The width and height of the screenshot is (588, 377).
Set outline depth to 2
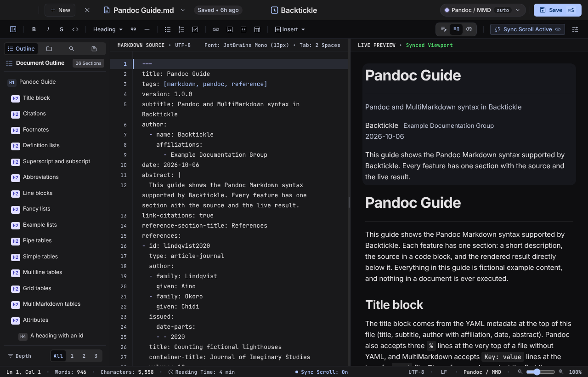coord(84,356)
